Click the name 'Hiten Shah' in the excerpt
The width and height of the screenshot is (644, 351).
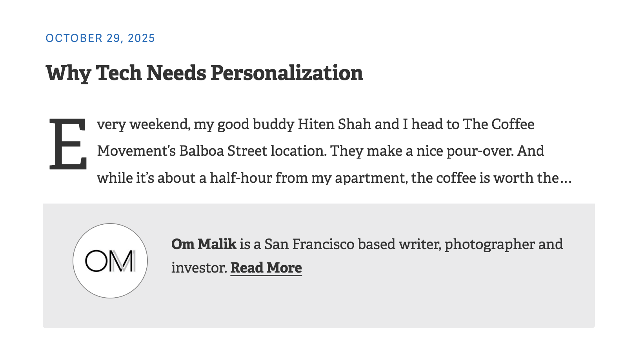pos(334,124)
